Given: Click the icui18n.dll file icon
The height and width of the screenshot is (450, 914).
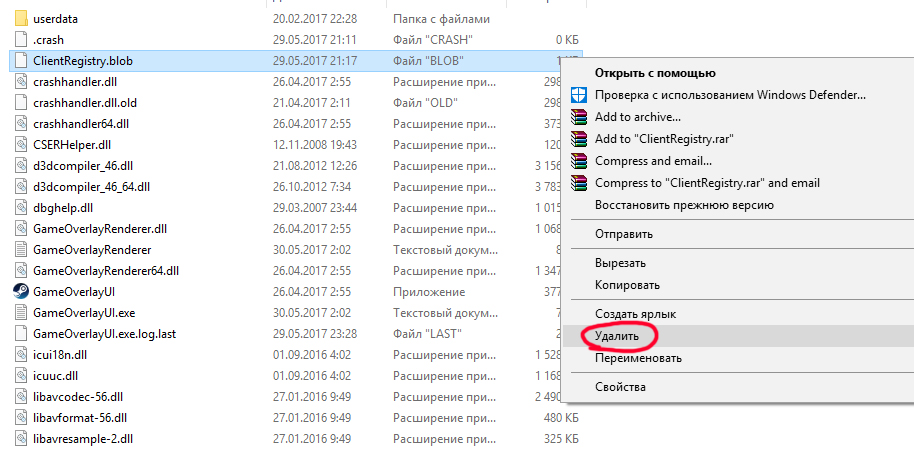Looking at the screenshot, I should coord(21,354).
